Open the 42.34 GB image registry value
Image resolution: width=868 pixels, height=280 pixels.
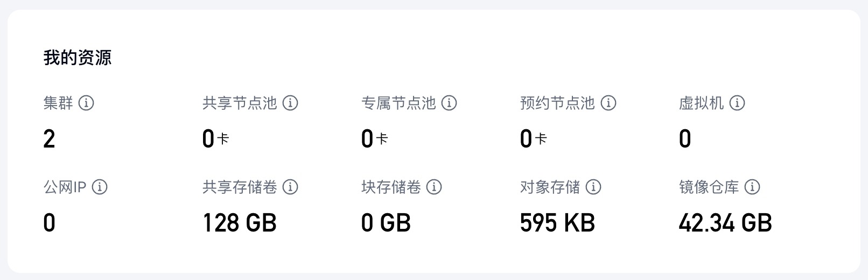(725, 223)
